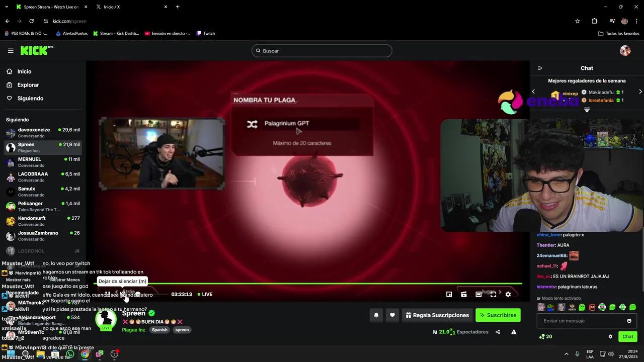Open the Plague Inc. category link
Screen dimensions: 644x362
pyautogui.click(x=134, y=330)
